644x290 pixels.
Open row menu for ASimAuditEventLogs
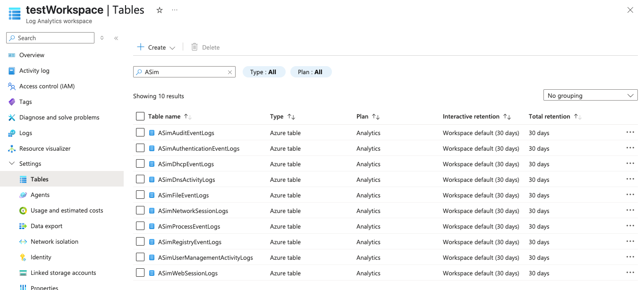click(630, 133)
